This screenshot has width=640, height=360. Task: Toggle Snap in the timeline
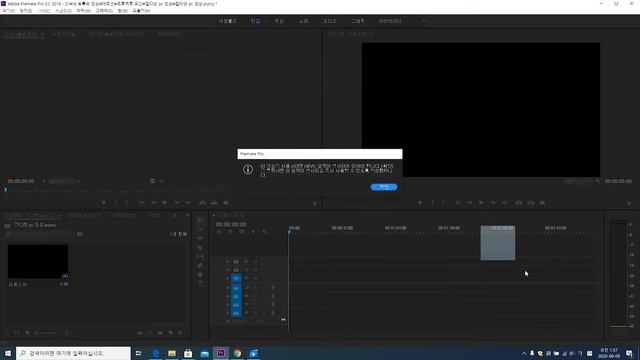[x=230, y=232]
